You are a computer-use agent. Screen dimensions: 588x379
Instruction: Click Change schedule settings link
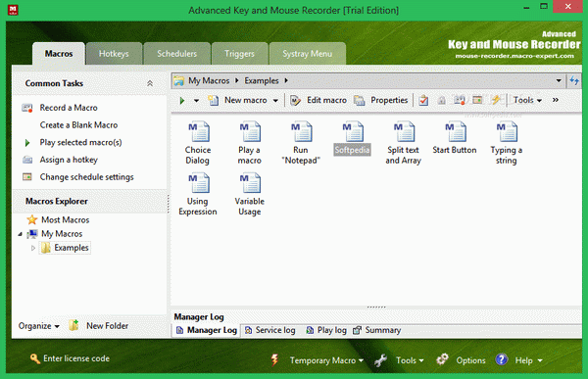[86, 177]
